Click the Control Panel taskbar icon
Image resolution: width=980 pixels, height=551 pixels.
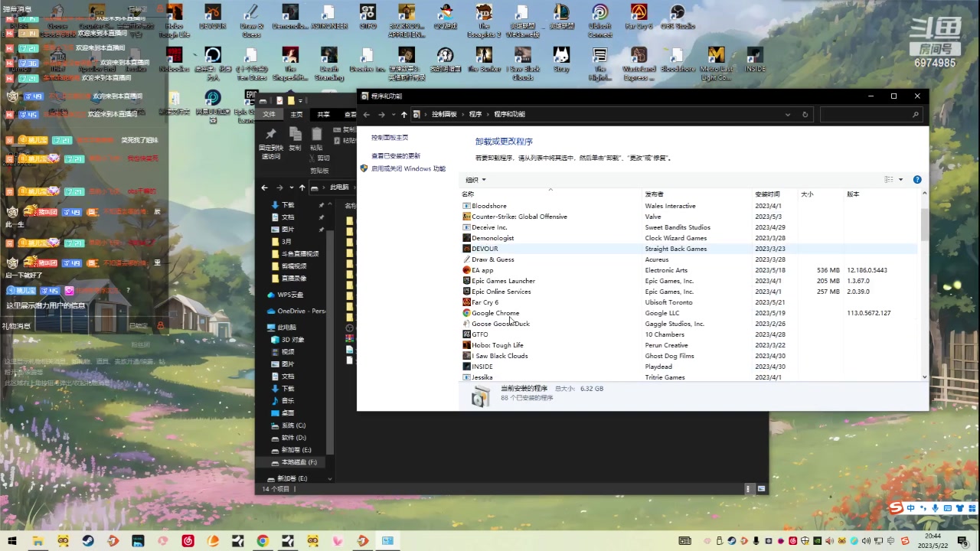click(388, 541)
